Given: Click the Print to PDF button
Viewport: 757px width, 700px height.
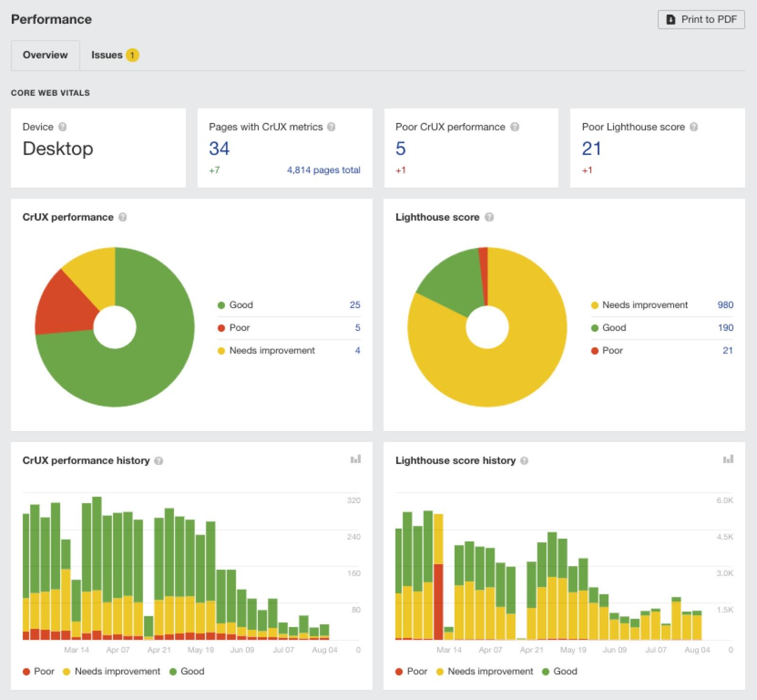Looking at the screenshot, I should 701,19.
